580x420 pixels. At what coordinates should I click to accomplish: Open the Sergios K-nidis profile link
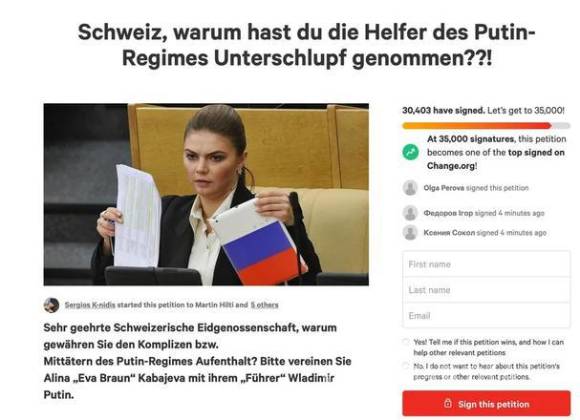(90, 305)
